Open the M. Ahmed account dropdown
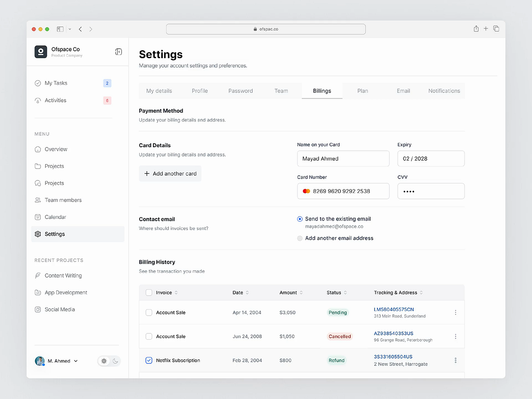 [x=57, y=361]
